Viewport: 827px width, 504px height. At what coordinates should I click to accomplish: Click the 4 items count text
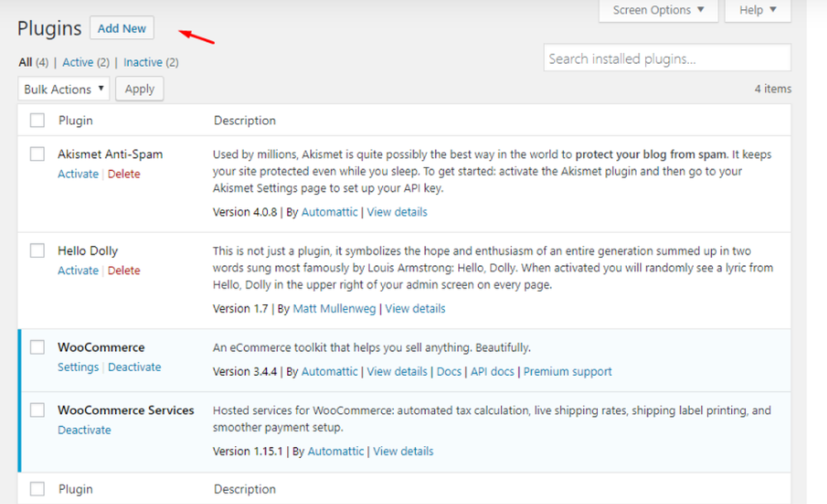click(772, 88)
